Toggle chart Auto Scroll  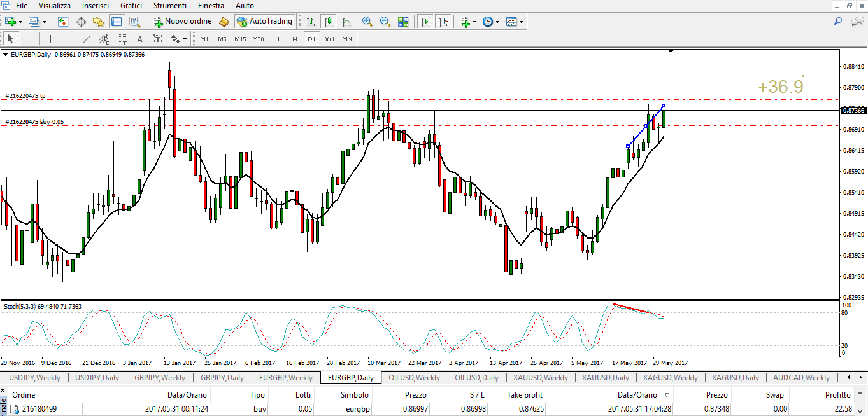point(424,22)
